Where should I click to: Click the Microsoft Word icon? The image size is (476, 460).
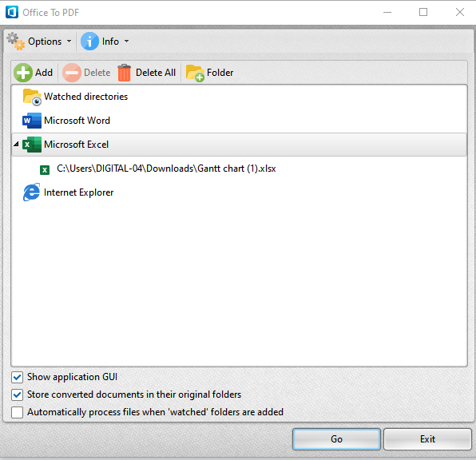(x=32, y=121)
